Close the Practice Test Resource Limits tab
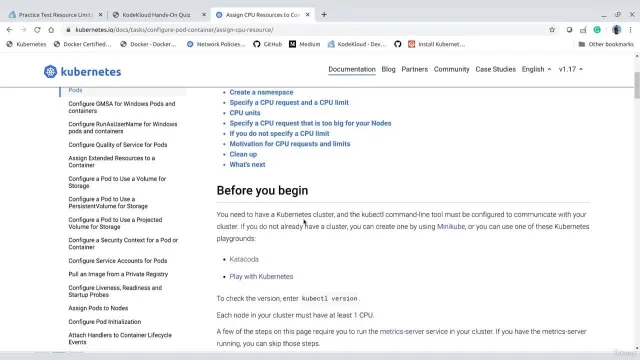The width and height of the screenshot is (640, 360). coord(100,15)
